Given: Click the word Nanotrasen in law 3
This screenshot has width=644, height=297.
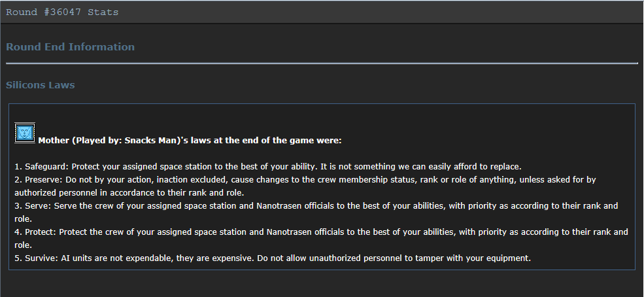Looking at the screenshot, I should pyautogui.click(x=279, y=206).
